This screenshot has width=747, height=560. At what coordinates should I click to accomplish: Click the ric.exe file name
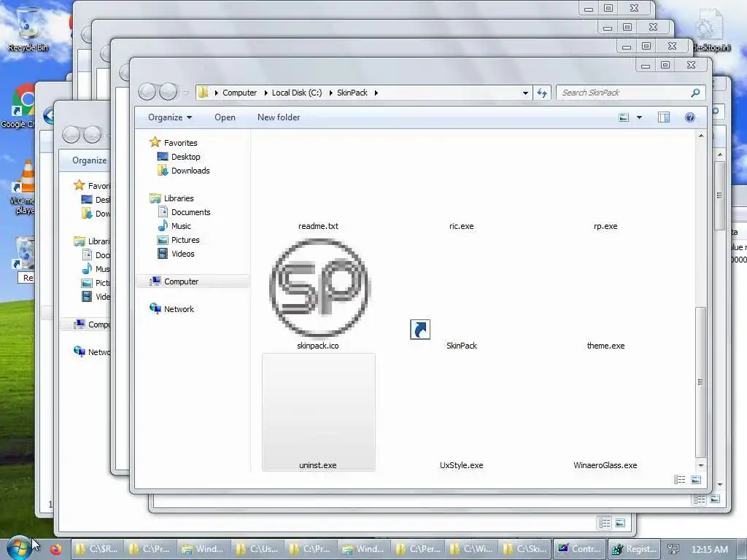462,226
